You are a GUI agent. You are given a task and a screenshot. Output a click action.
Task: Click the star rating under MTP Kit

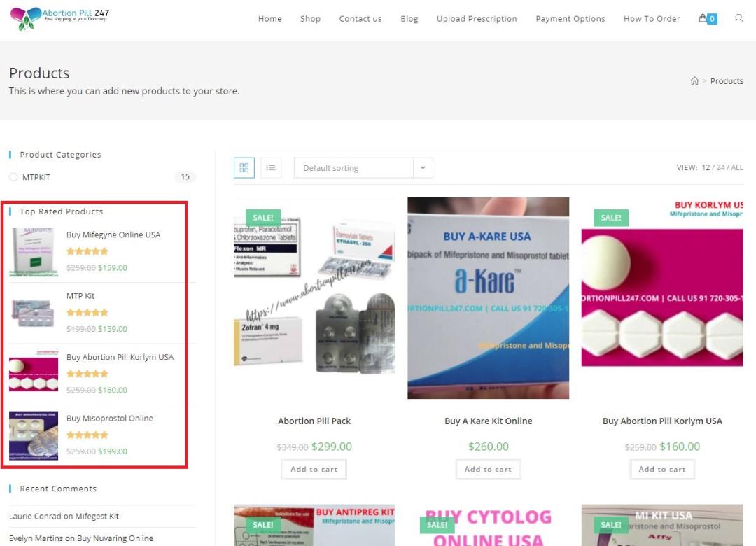click(87, 313)
